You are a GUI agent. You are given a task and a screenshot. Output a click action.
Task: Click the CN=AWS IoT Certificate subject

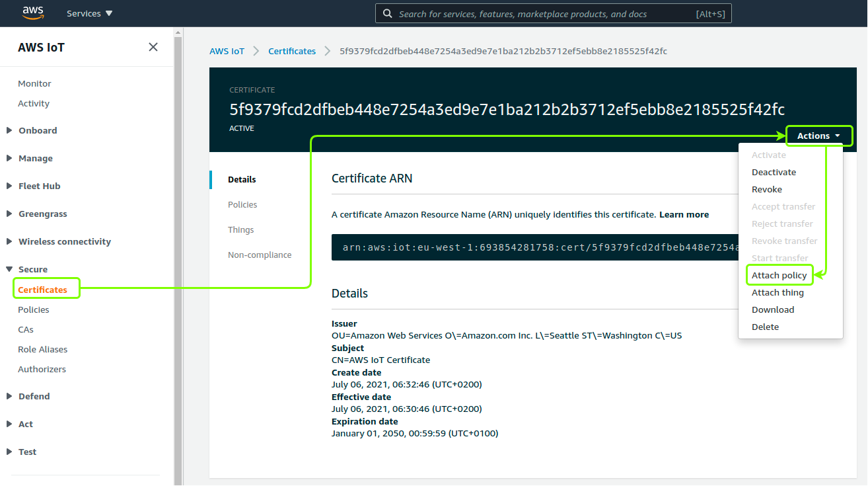click(x=380, y=360)
